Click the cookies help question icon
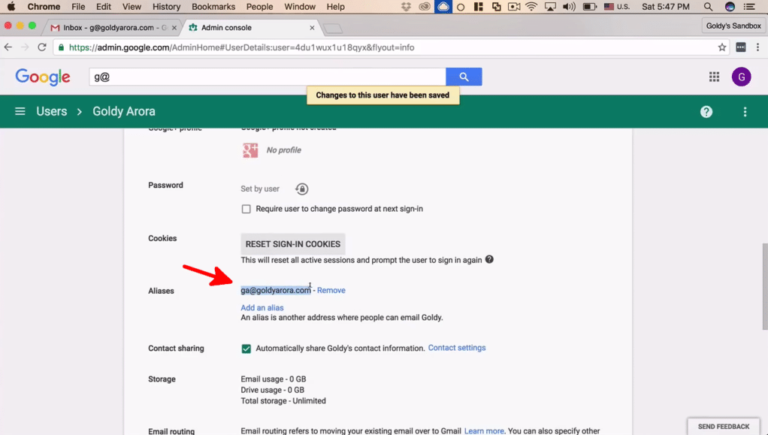 pos(489,259)
